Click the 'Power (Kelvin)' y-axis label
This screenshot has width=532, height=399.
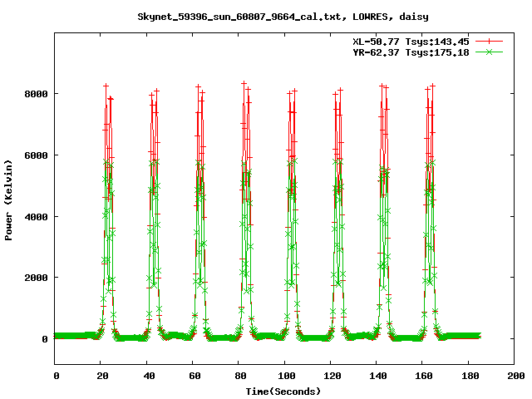pyautogui.click(x=8, y=200)
